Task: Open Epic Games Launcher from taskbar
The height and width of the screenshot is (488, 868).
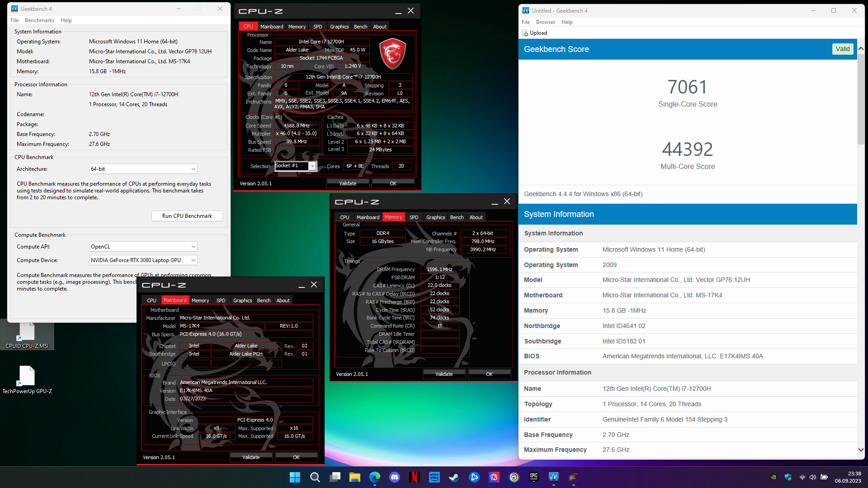Action: click(534, 477)
